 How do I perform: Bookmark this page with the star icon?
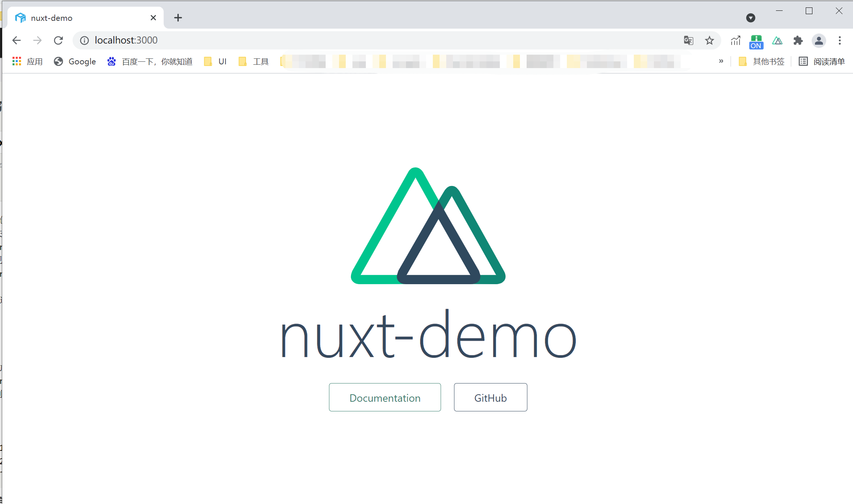[710, 40]
